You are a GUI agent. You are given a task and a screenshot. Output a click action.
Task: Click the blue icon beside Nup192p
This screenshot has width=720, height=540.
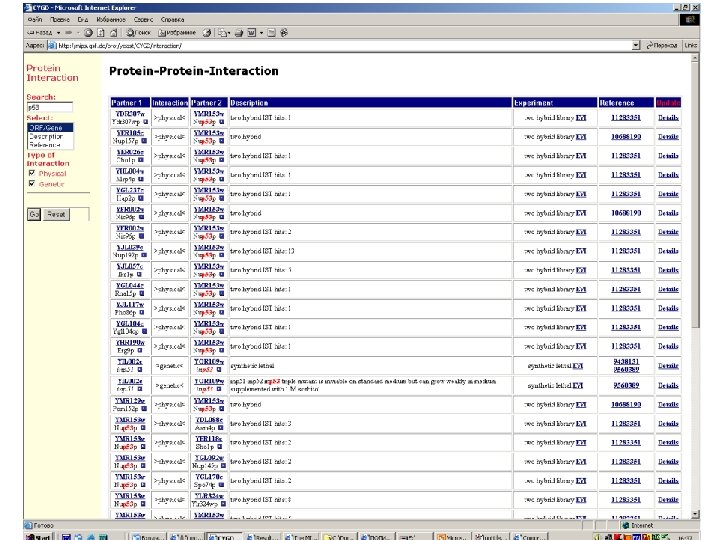(144, 255)
